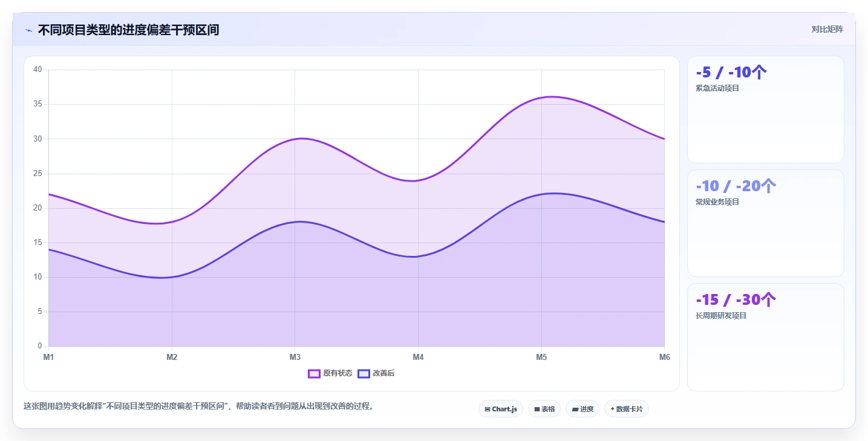The width and height of the screenshot is (868, 441).
Task: Click the 对比矩阵 label
Action: pos(827,29)
